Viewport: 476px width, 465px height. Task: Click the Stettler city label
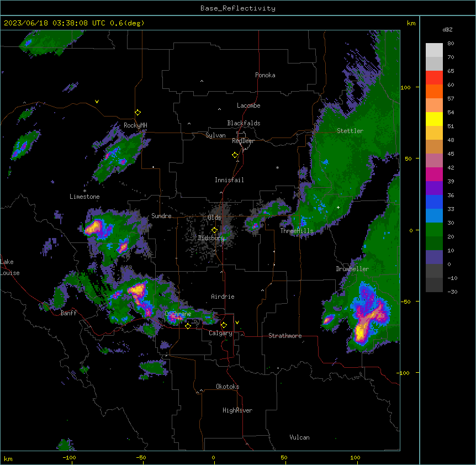350,131
